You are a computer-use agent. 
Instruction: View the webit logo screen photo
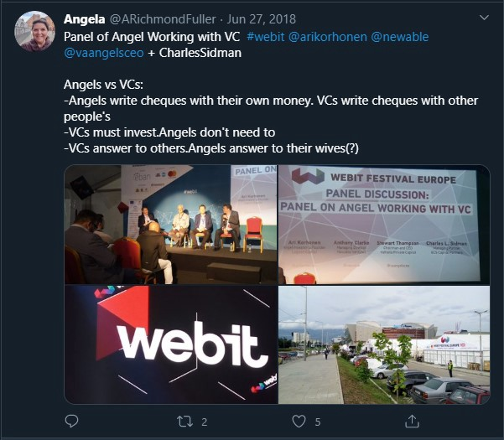(171, 344)
